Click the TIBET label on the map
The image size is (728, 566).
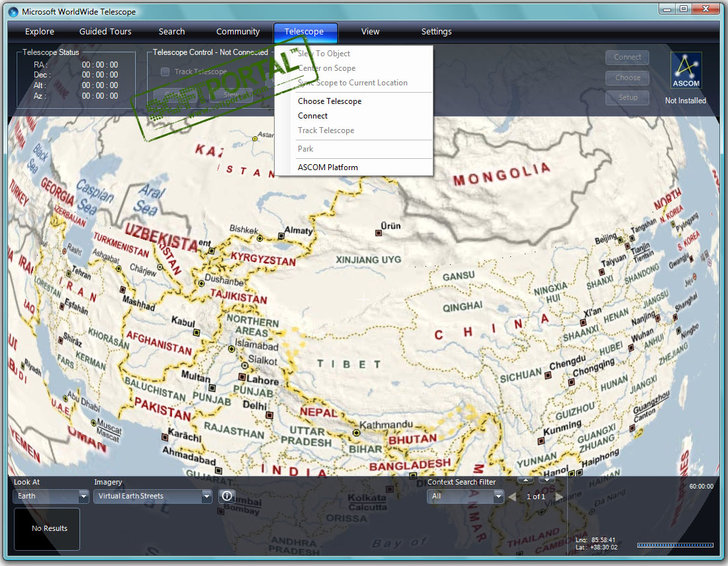tap(349, 364)
